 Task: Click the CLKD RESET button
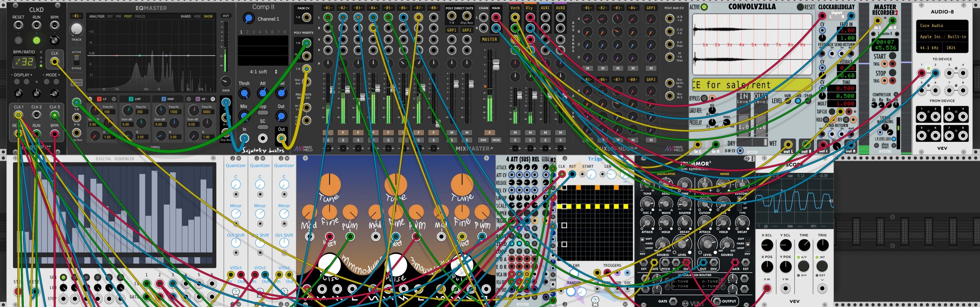18,40
